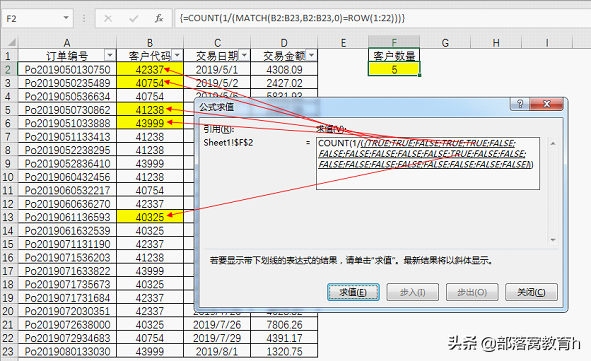Viewport: 591px width, 361px height.
Task: Select column A header
Action: point(67,43)
